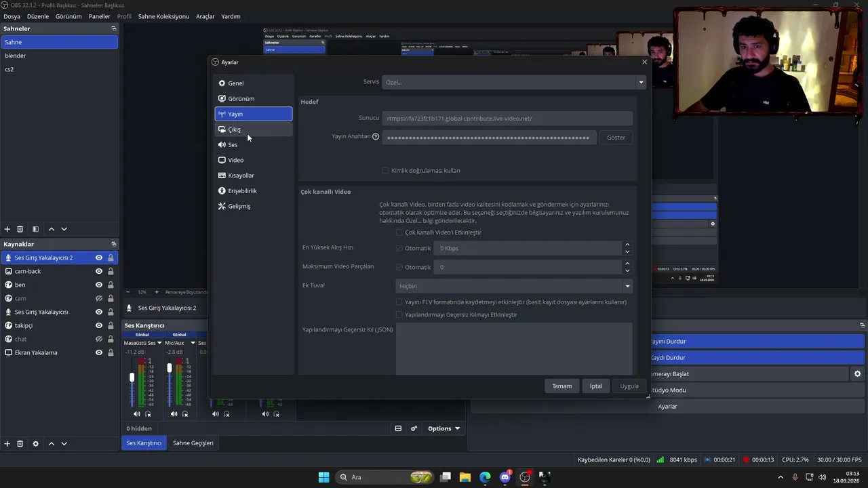This screenshot has height=488, width=868.
Task: Open the Dosya menu
Action: 12,16
